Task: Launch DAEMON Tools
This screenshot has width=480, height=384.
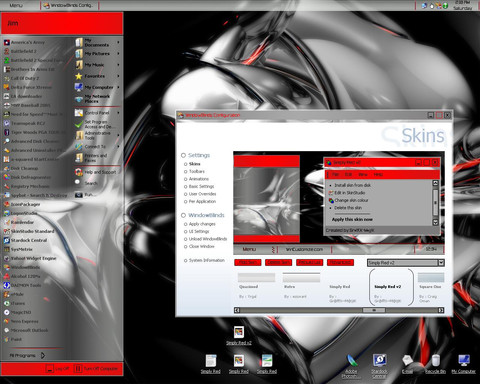Action: point(22,285)
